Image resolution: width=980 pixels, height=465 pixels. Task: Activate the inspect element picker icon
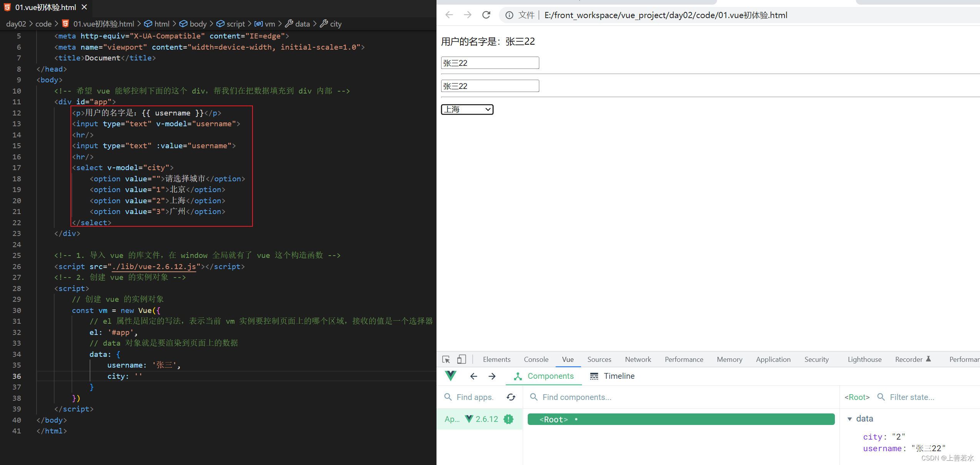click(446, 360)
